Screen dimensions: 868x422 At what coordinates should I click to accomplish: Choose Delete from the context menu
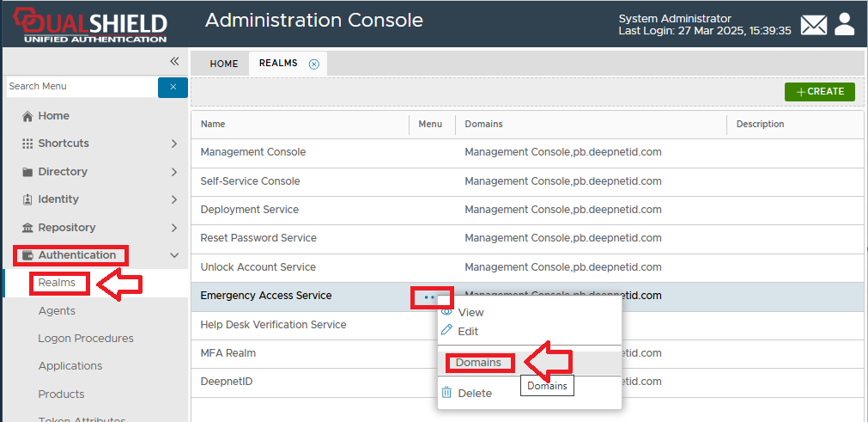[474, 393]
